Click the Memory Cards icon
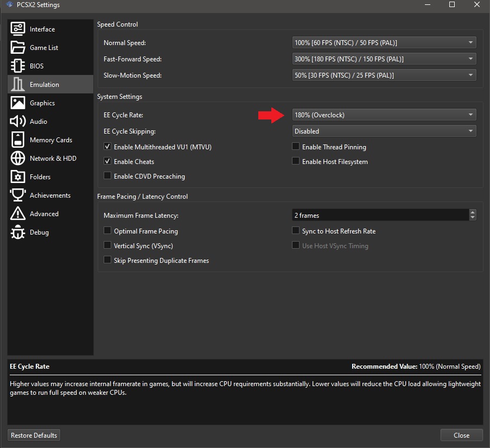490x448 pixels. (x=18, y=140)
